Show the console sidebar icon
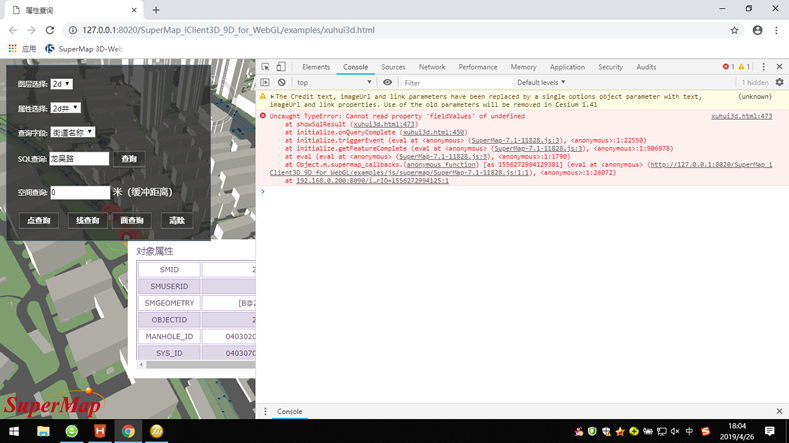Screen dimensions: 789x443 coord(265,82)
